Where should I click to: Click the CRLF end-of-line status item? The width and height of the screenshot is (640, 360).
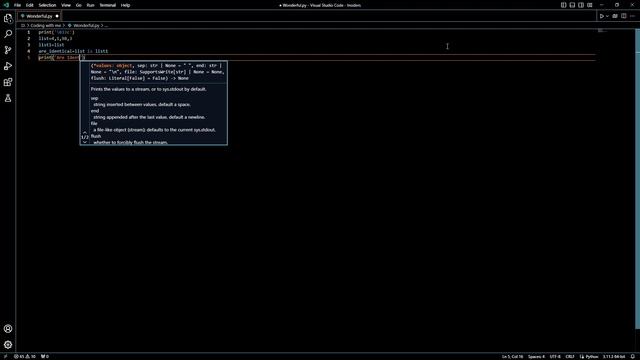tap(570, 356)
